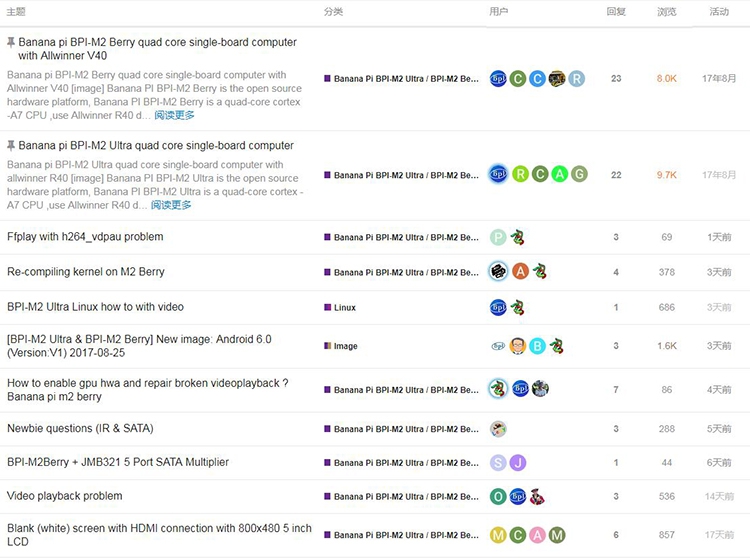The image size is (750, 559).
Task: Click pin icon of BPI-M2 Ultra topic
Action: click(x=11, y=146)
